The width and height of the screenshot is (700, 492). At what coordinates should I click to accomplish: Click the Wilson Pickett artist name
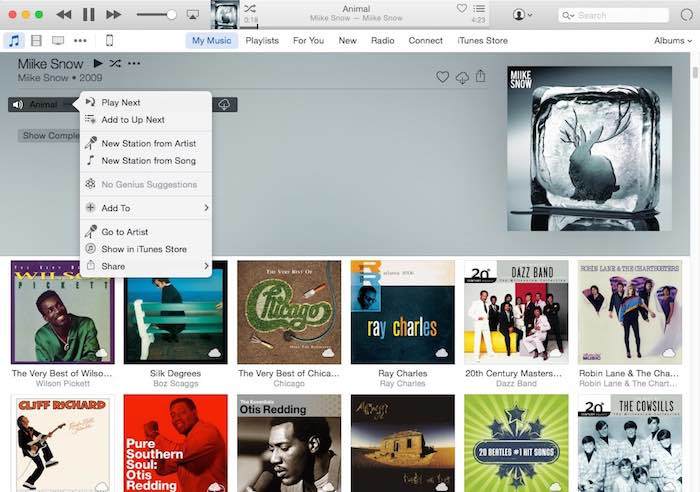click(x=62, y=384)
